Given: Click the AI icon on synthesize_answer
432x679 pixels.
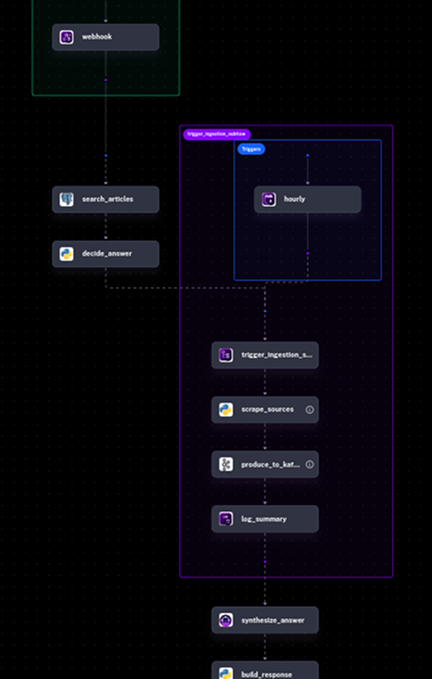Looking at the screenshot, I should [x=226, y=620].
